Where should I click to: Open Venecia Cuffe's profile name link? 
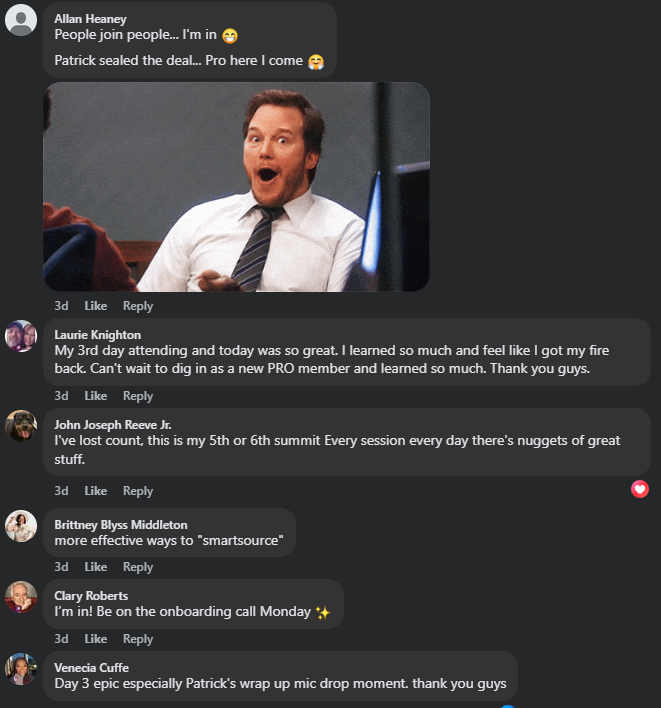[x=92, y=668]
